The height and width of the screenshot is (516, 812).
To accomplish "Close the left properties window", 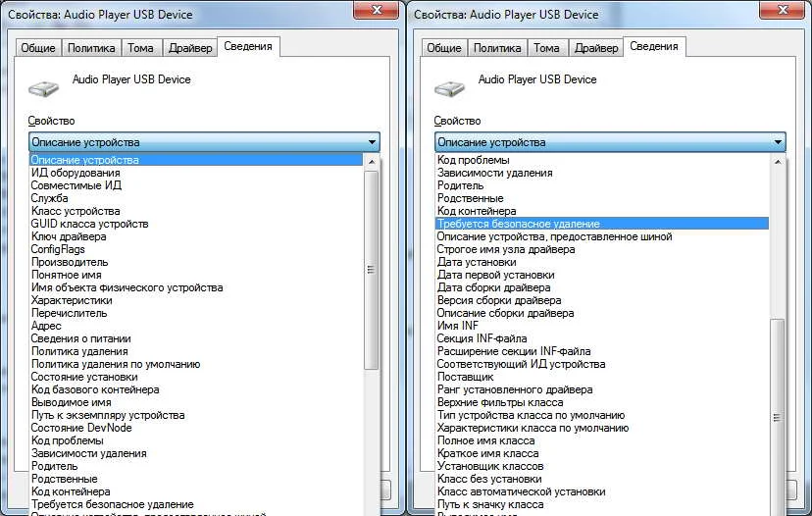I will click(377, 10).
